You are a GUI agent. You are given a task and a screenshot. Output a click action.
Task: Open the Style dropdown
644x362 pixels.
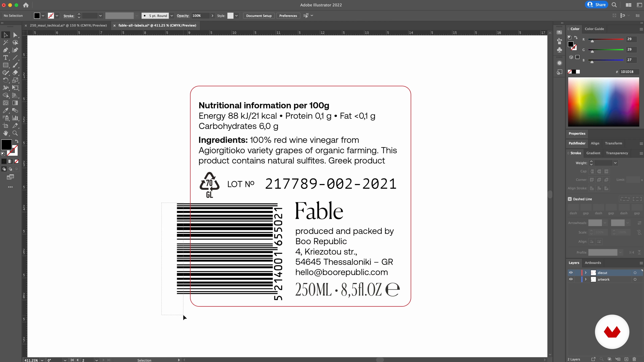coord(236,16)
